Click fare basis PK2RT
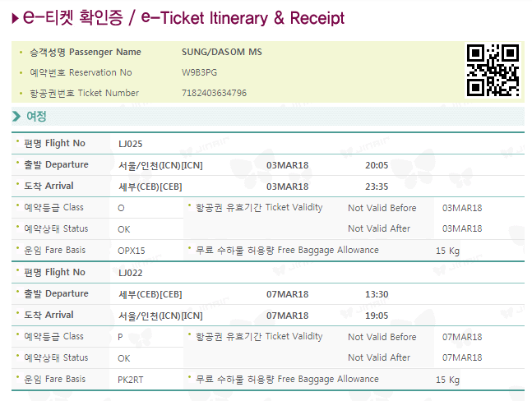 pyautogui.click(x=130, y=380)
